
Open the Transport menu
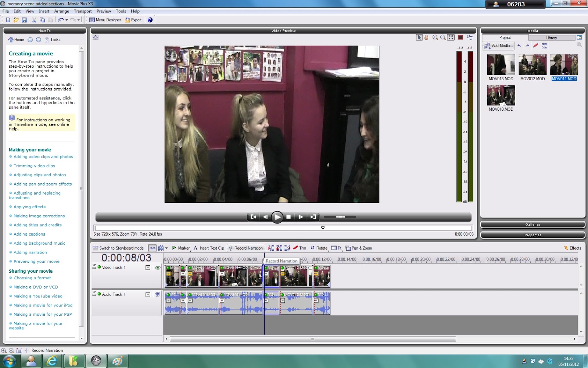[82, 11]
